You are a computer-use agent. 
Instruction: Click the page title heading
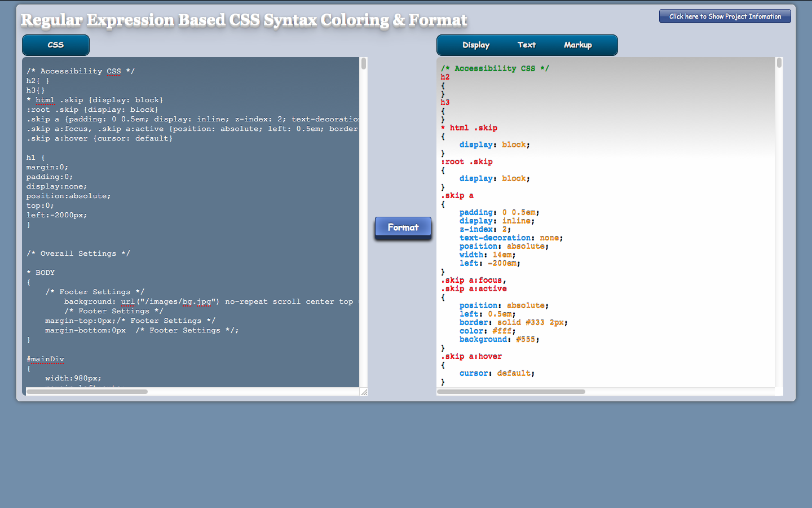click(244, 20)
